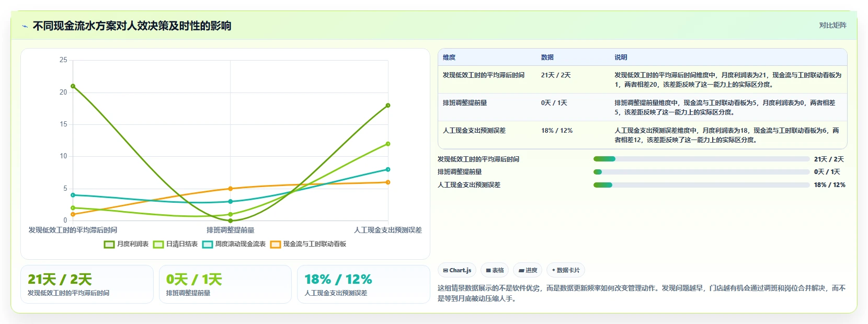Open the 18% / 12% stat card
868x324 pixels.
pyautogui.click(x=363, y=284)
